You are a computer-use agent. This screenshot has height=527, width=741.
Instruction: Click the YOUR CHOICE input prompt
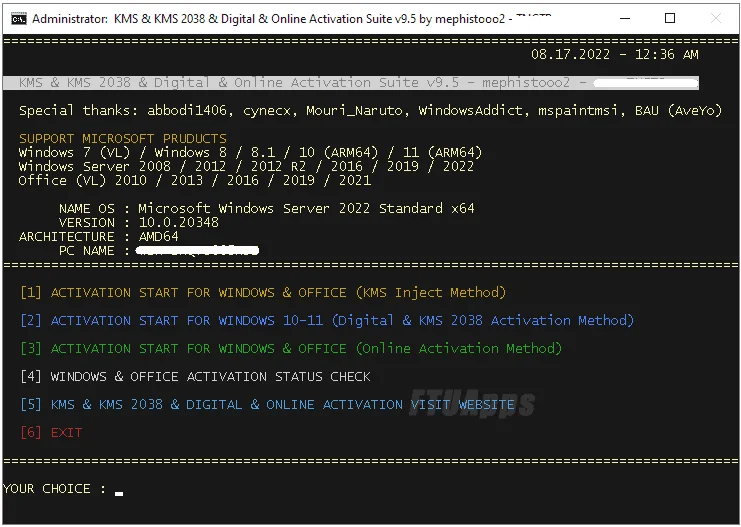pyautogui.click(x=63, y=489)
